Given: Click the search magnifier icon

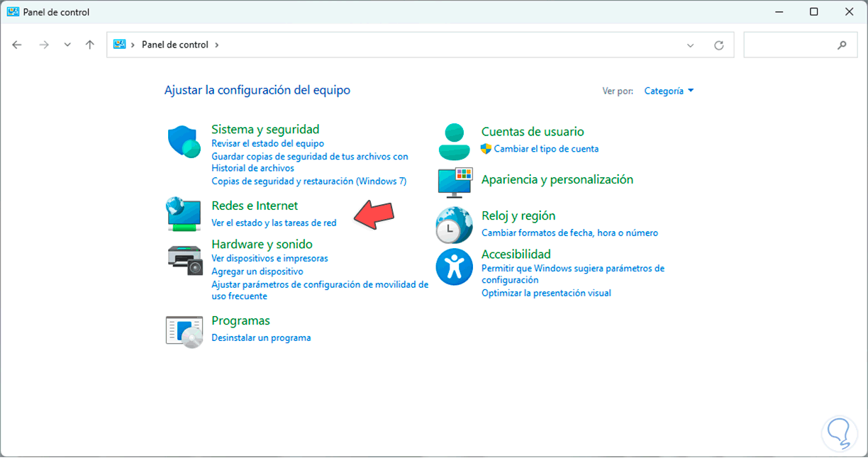Looking at the screenshot, I should click(x=842, y=45).
